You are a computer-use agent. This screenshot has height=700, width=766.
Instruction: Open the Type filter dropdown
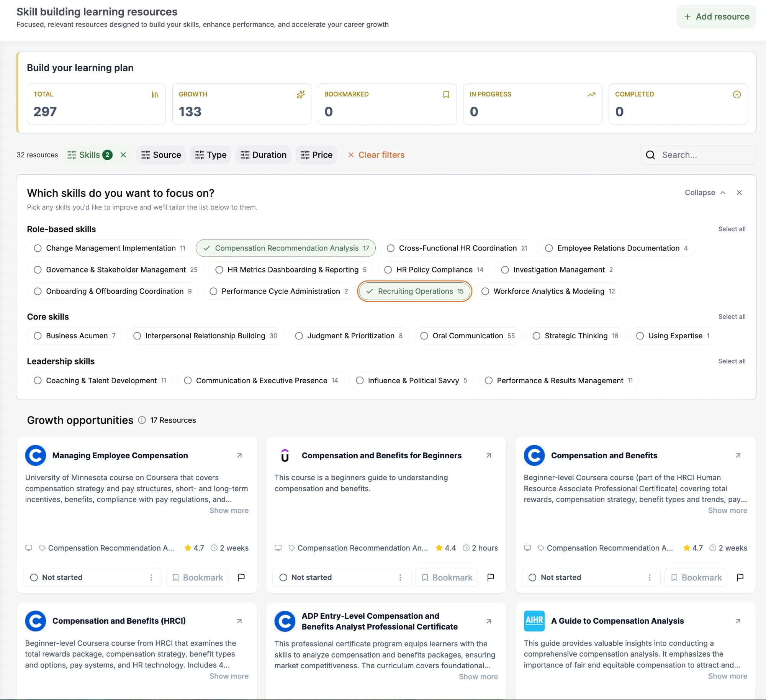211,155
